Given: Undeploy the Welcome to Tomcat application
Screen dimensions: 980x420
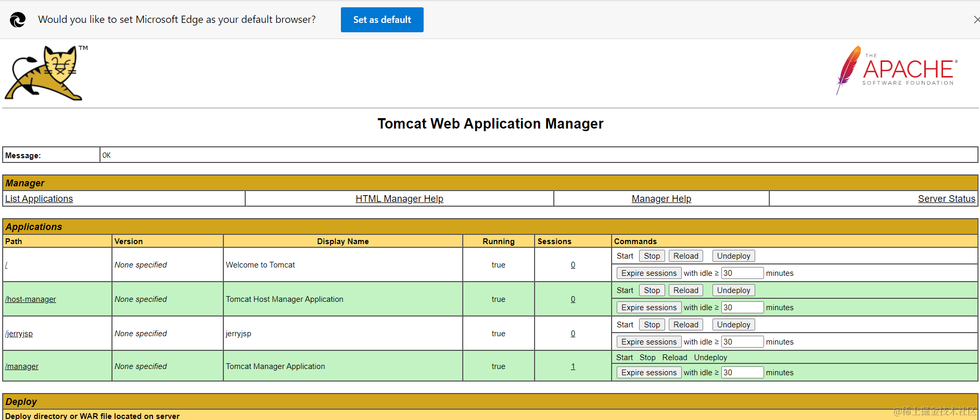Looking at the screenshot, I should [733, 256].
